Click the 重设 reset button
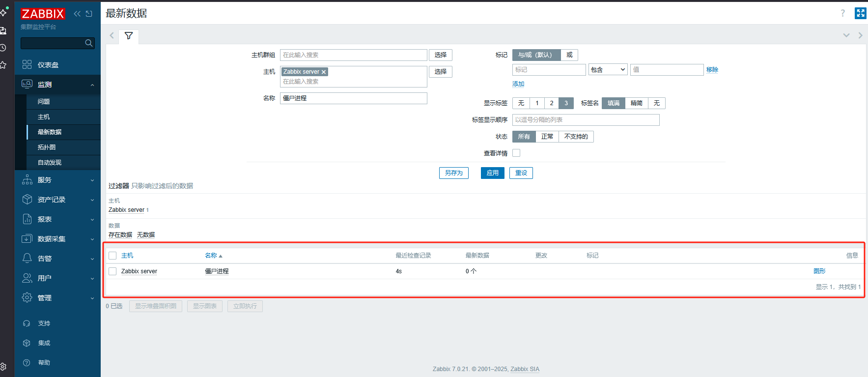 [x=521, y=173]
